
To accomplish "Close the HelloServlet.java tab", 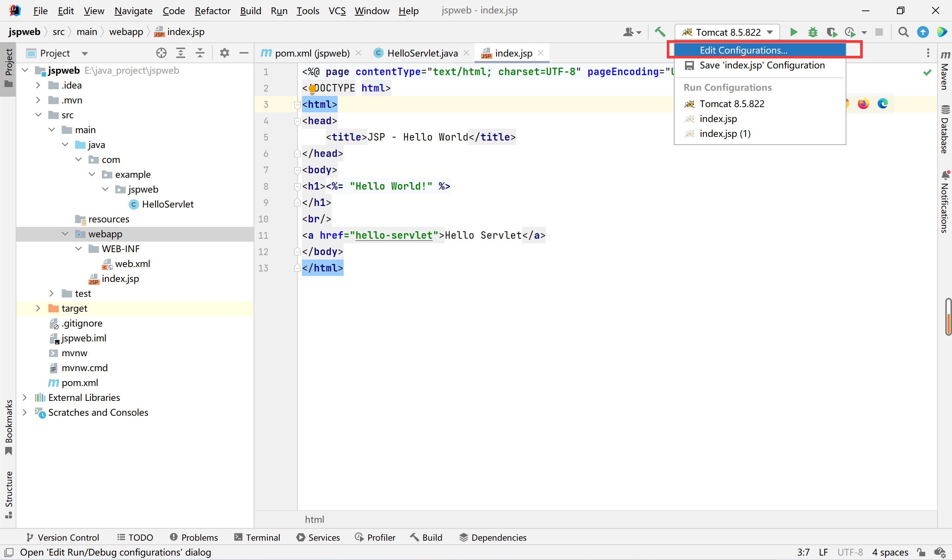I will (x=467, y=53).
